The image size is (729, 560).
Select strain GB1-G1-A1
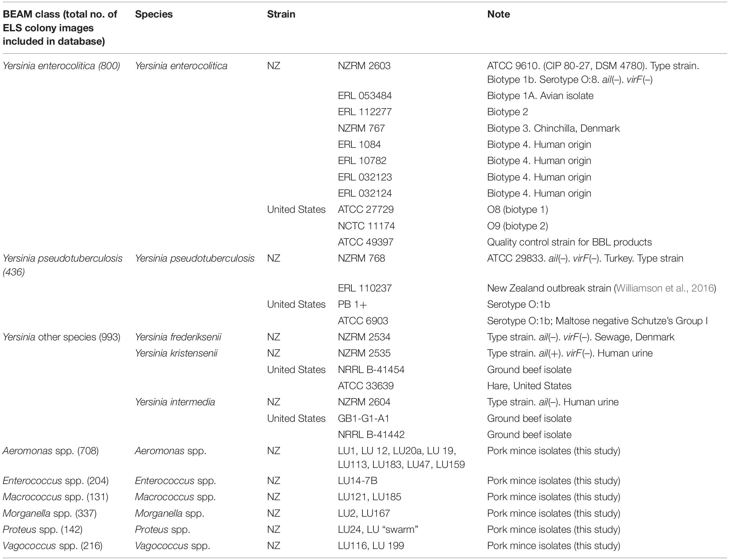tap(363, 418)
